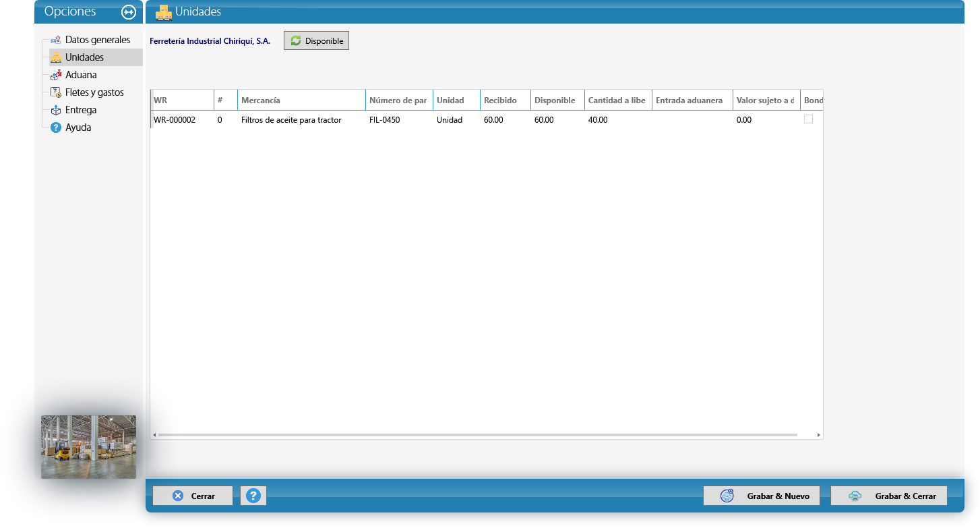This screenshot has width=980, height=528.
Task: Click the Cerrar button
Action: pos(193,496)
